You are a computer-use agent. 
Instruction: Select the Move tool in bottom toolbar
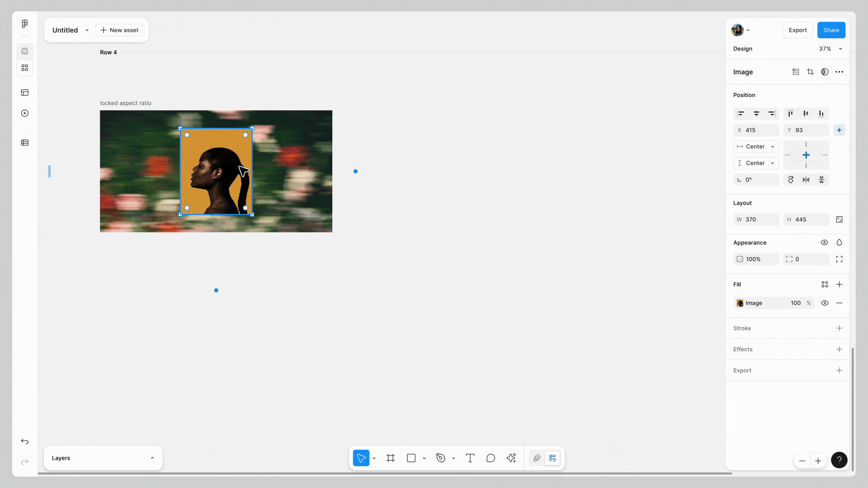pyautogui.click(x=361, y=458)
